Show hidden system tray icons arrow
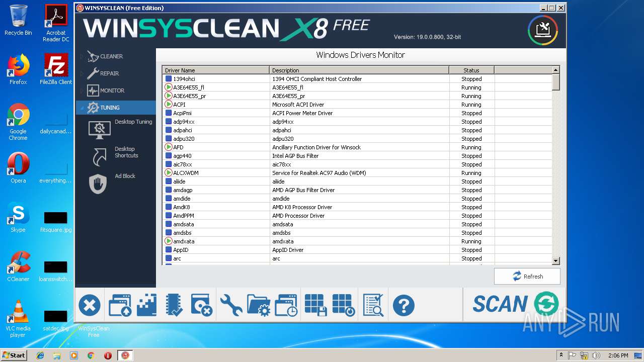This screenshot has width=644, height=362. click(561, 355)
